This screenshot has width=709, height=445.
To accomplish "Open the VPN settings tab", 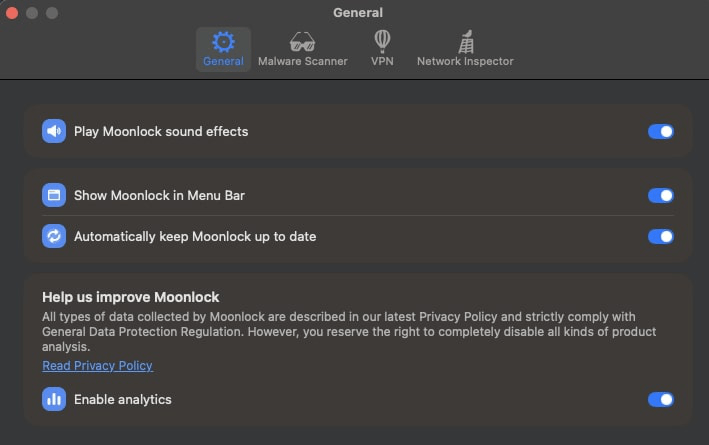I will pos(382,49).
